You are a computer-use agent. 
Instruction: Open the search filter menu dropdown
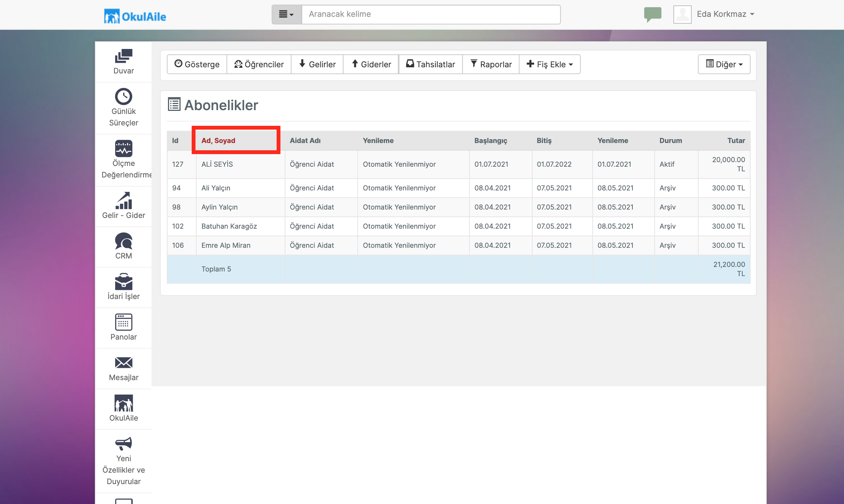[x=287, y=15]
